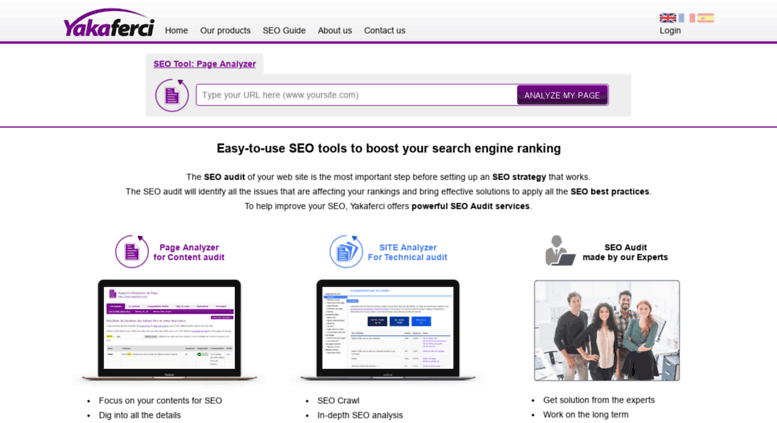Screen dimensions: 777x423
Task: Click 'Work on the long term' text
Action: [x=586, y=415]
